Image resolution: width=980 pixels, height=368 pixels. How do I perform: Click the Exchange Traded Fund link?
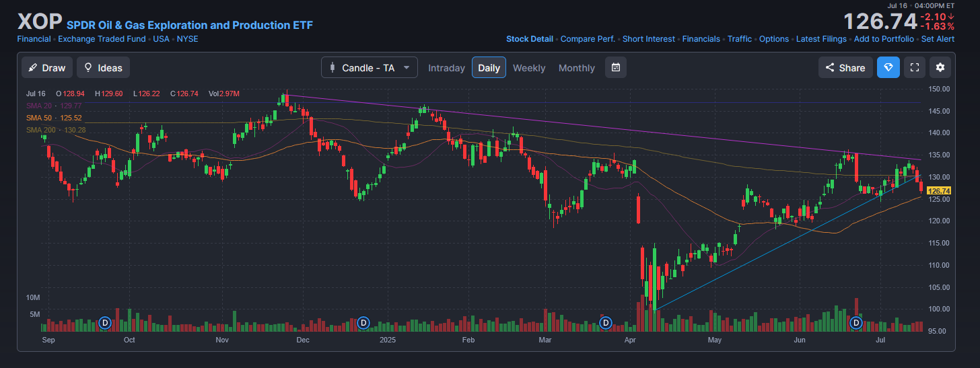[x=102, y=39]
